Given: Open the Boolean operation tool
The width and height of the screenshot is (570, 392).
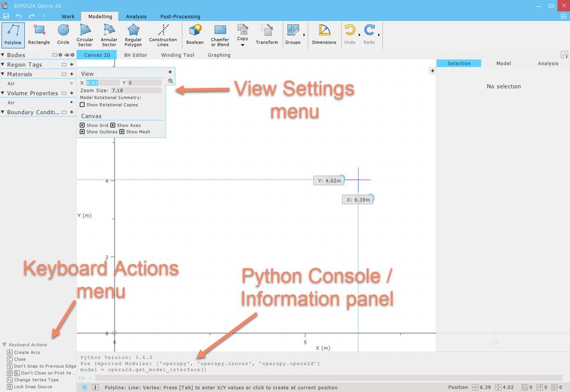Looking at the screenshot, I should 195,36.
